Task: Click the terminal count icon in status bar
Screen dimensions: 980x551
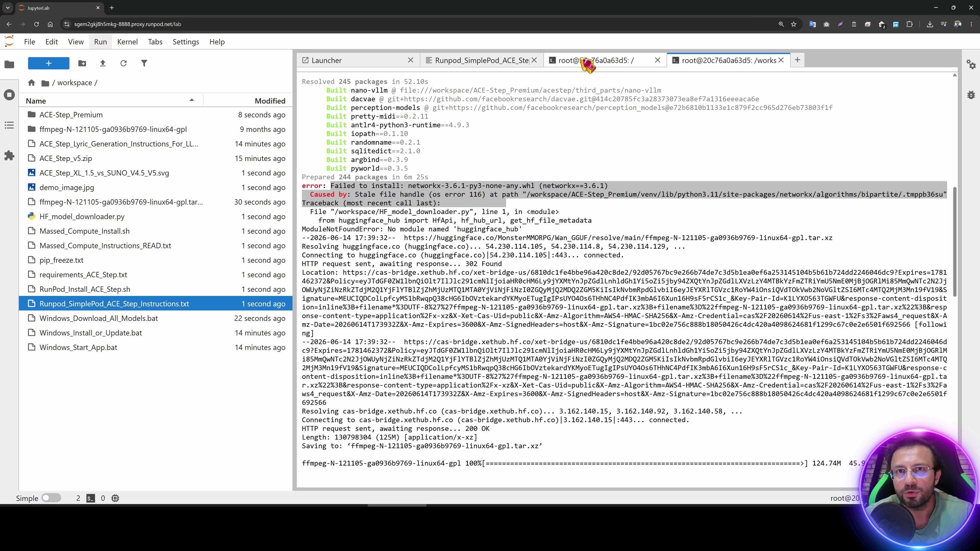Action: pyautogui.click(x=91, y=498)
